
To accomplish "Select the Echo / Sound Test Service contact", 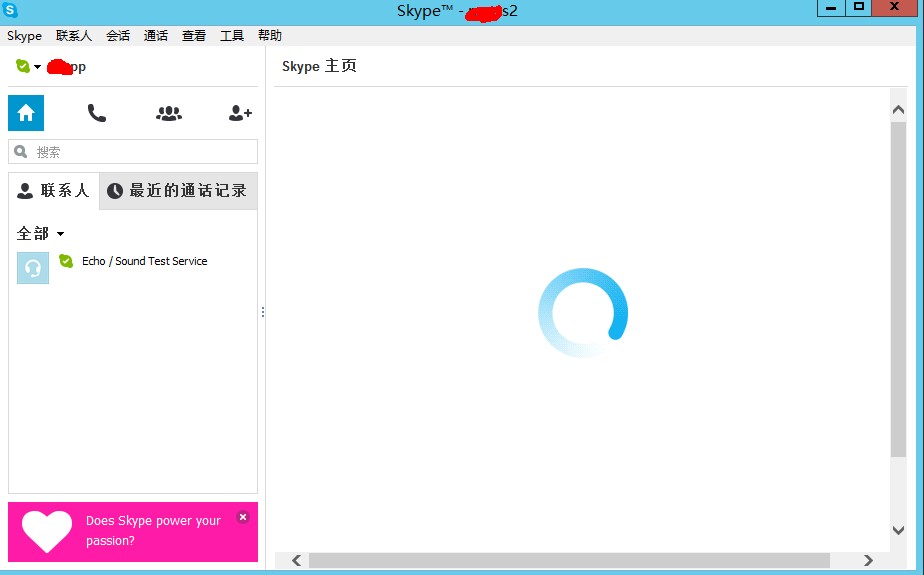I will (133, 267).
